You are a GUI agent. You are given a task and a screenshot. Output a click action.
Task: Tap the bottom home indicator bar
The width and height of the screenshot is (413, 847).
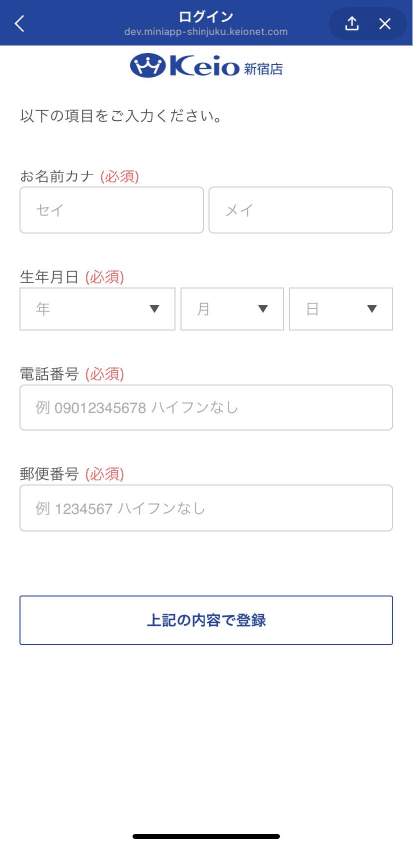click(206, 836)
